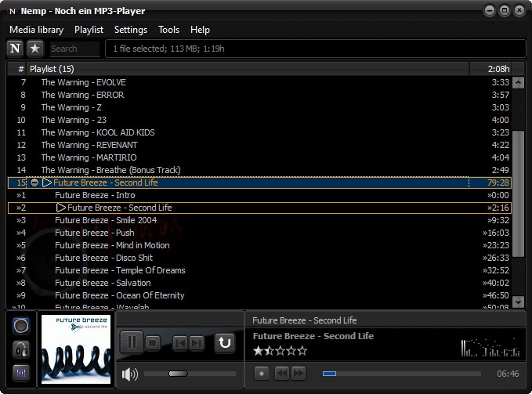Open the Media library menu
This screenshot has height=394, width=532.
coord(36,30)
